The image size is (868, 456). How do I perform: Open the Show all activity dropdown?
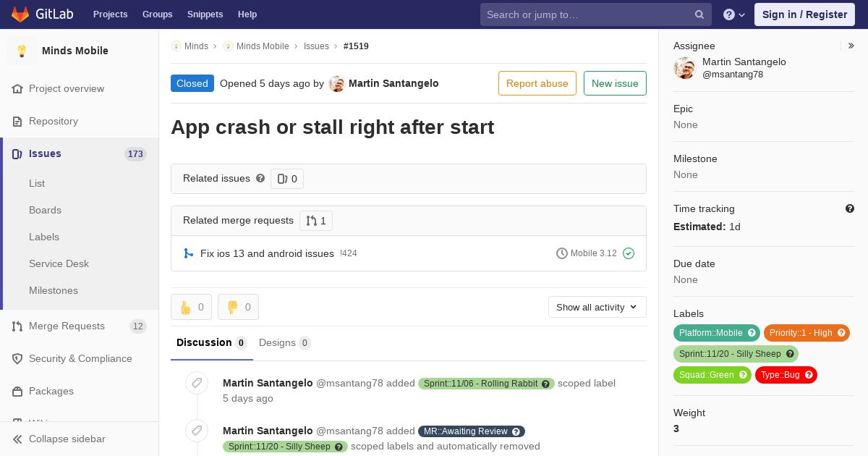(597, 307)
